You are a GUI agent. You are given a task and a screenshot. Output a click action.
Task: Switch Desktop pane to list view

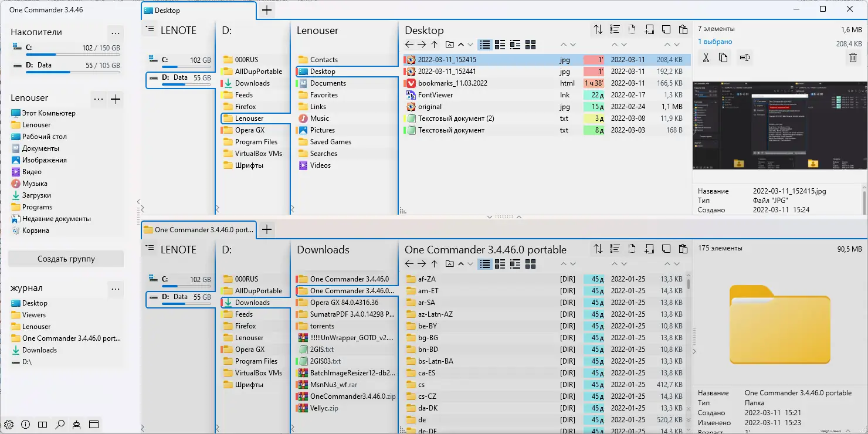click(485, 45)
